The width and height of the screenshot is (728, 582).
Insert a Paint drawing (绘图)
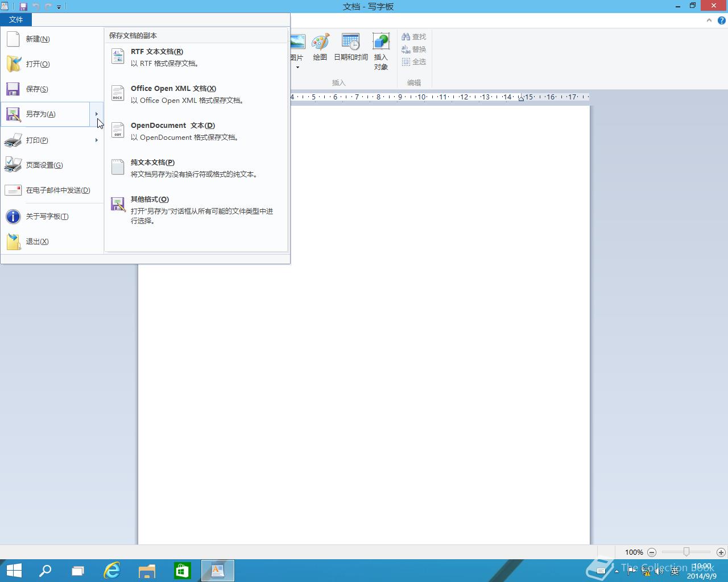[x=320, y=47]
